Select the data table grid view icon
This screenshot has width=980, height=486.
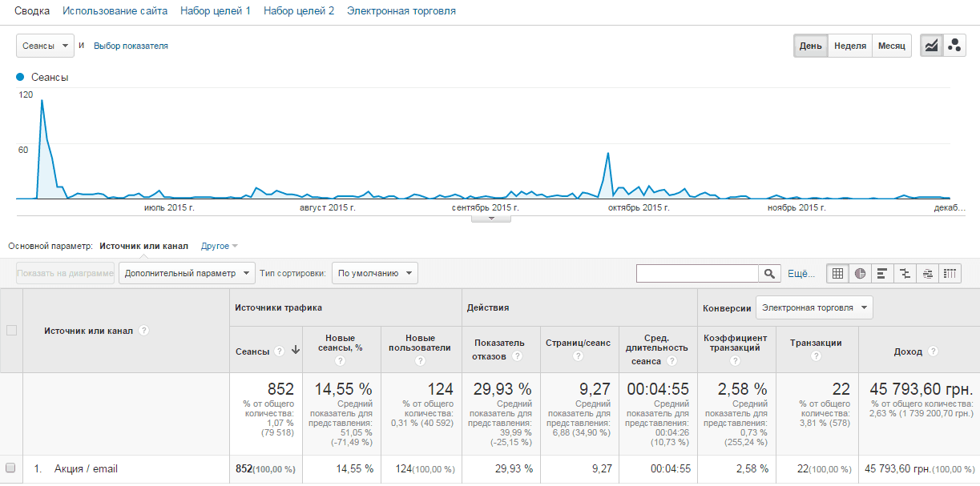837,274
